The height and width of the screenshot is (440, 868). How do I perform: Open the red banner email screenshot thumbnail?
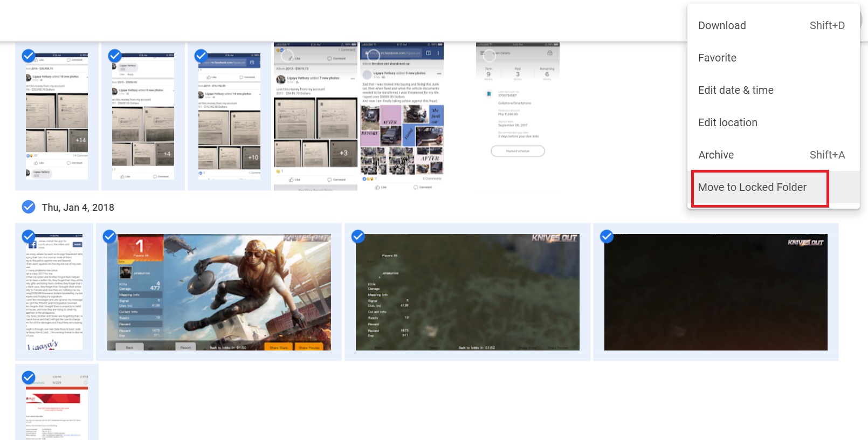click(57, 407)
